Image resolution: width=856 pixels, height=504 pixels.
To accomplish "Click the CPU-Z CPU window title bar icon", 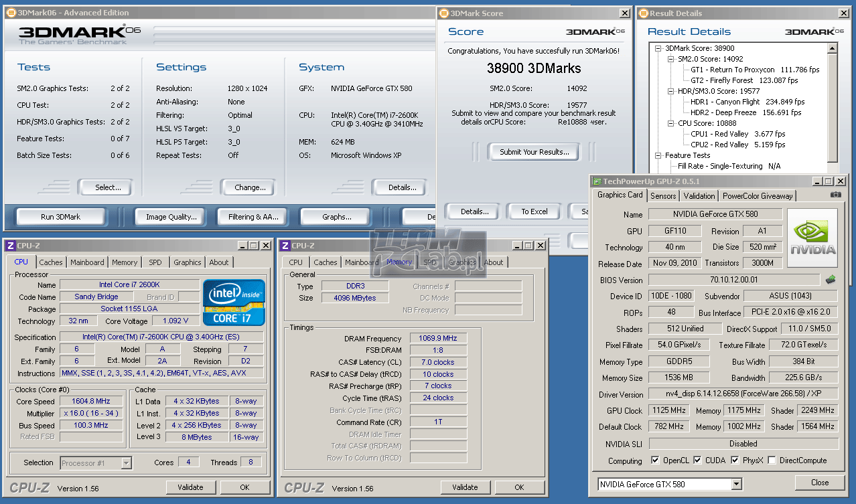I will click(9, 246).
